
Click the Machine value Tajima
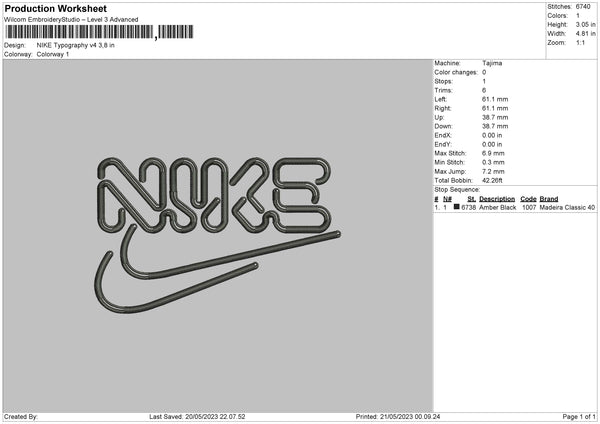tap(492, 63)
